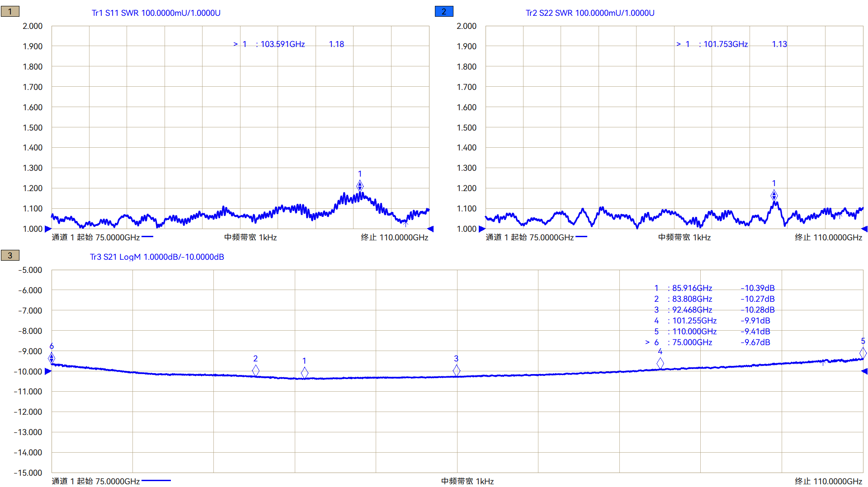Click left reference level arrow in S21 plot
This screenshot has height=487, width=868.
click(48, 371)
